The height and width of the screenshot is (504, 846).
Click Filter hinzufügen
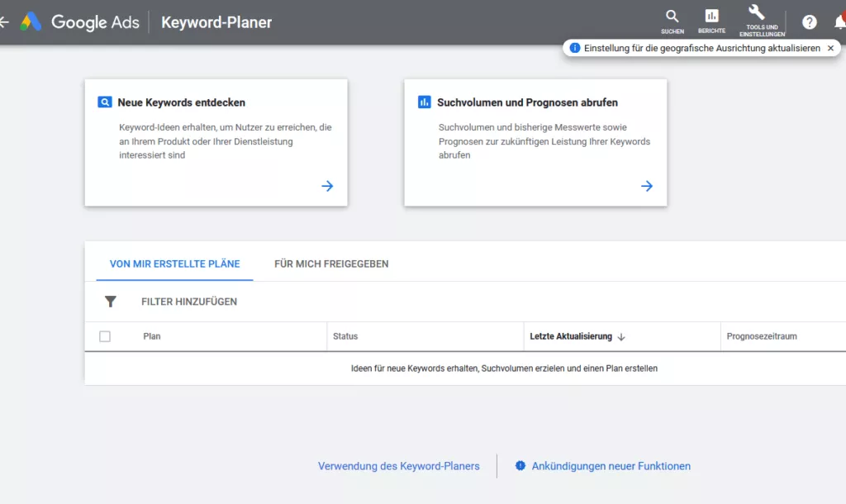point(189,302)
